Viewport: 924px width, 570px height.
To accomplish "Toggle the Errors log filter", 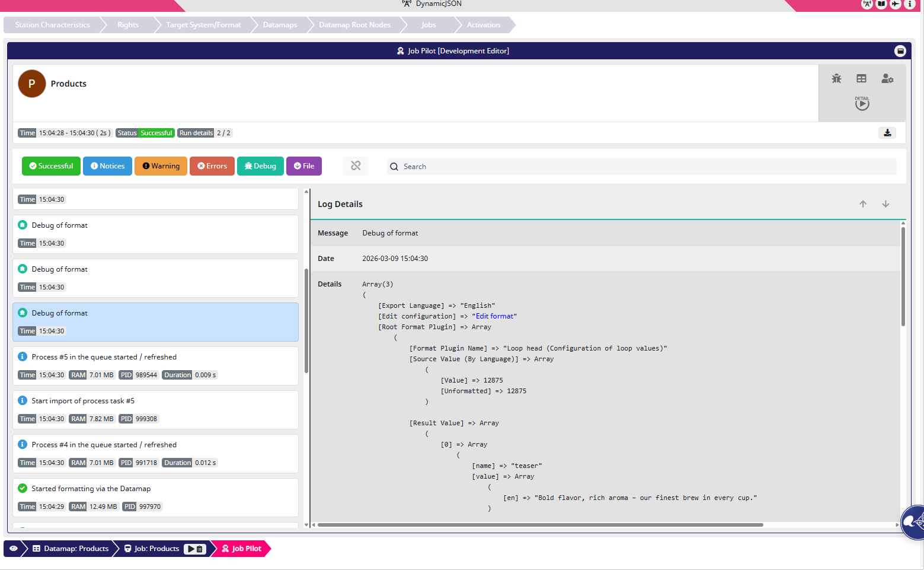I will pos(212,166).
